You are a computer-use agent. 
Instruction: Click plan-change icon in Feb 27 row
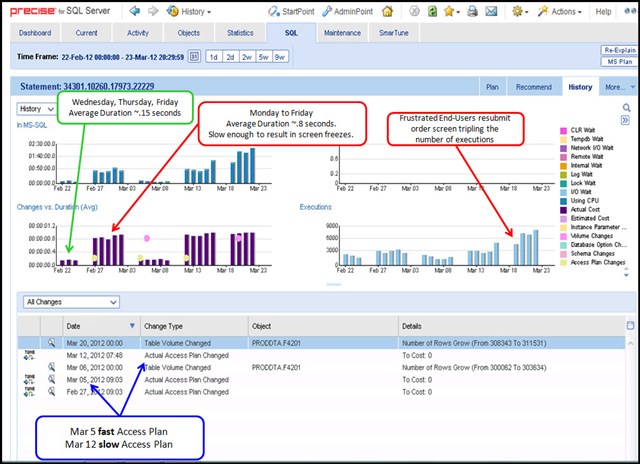tap(29, 392)
